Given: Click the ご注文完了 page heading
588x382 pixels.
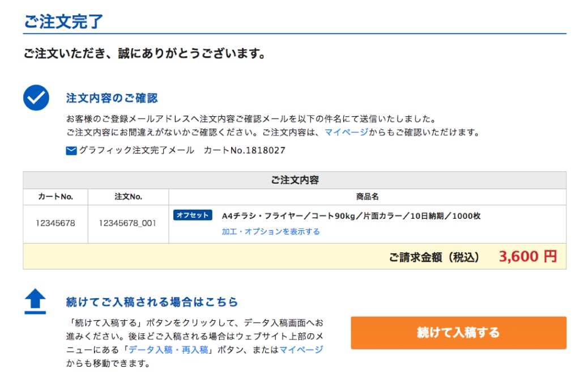Looking at the screenshot, I should coord(63,22).
